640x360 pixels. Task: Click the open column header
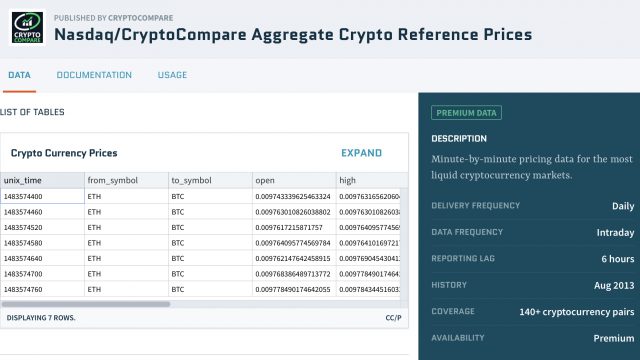point(294,180)
